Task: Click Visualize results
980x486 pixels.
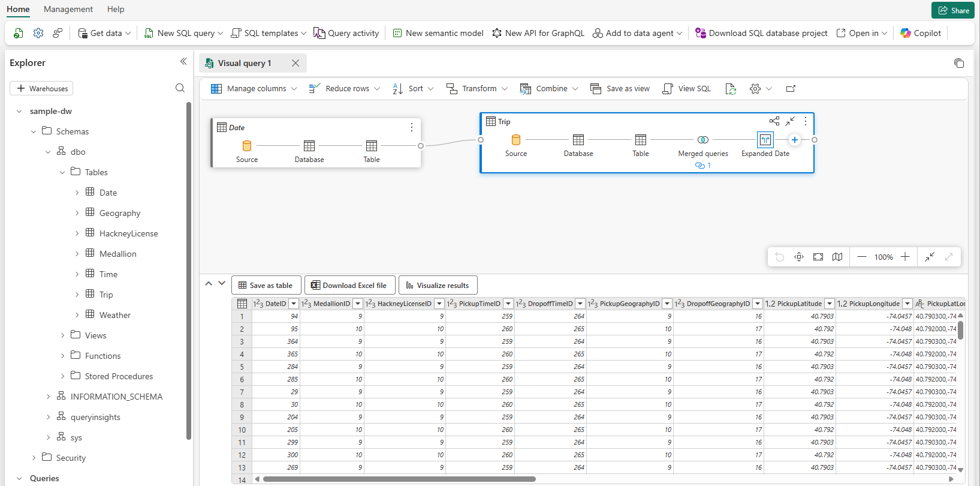Action: click(x=438, y=285)
